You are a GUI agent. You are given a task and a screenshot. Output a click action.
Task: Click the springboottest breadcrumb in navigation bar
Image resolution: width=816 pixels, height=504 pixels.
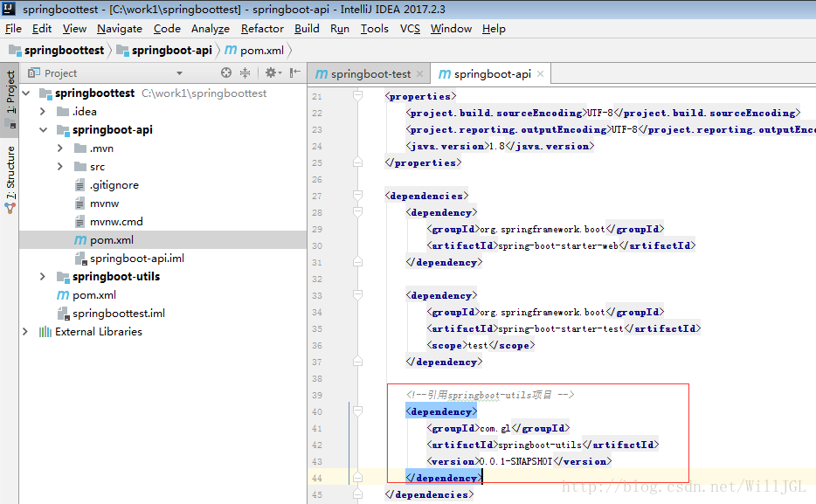(63, 51)
